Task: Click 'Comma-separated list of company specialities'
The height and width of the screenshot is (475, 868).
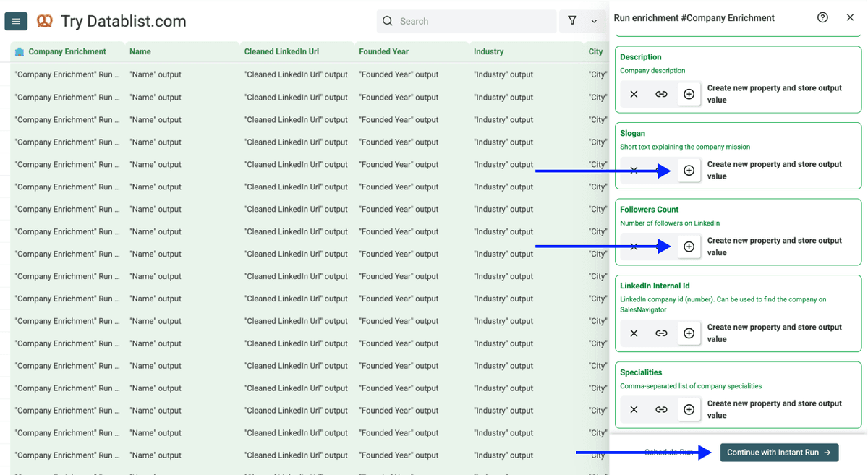Action: pyautogui.click(x=691, y=386)
